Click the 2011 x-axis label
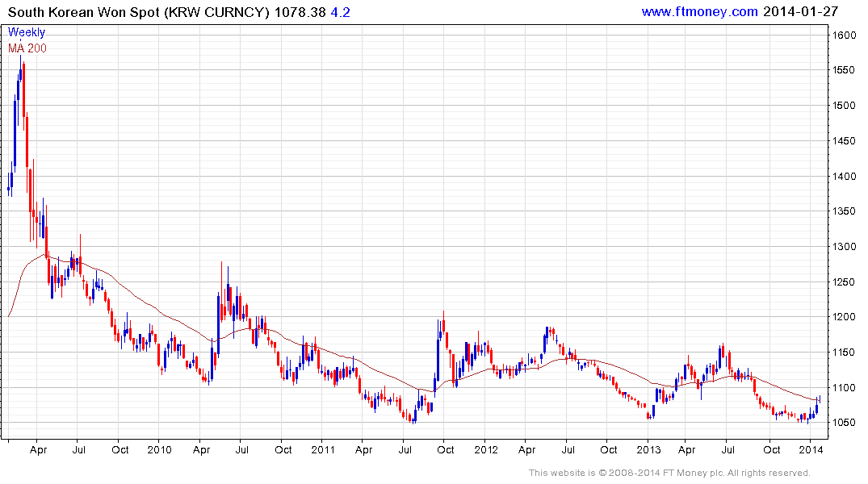868x484 pixels. click(323, 449)
